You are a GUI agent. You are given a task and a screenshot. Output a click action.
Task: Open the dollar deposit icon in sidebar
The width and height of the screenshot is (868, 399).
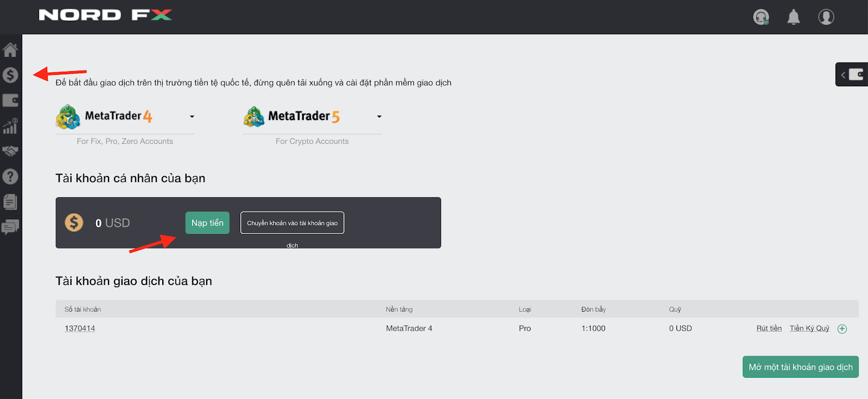tap(10, 75)
